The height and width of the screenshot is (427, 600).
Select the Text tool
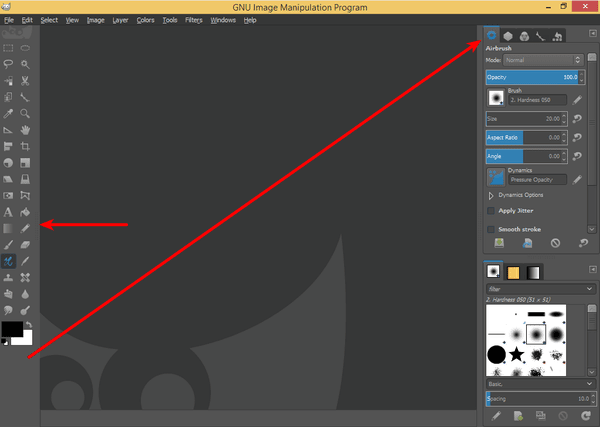click(8, 212)
